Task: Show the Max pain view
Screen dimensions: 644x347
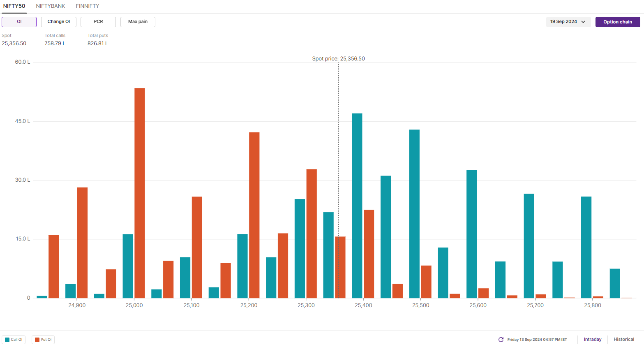Action: coord(138,22)
